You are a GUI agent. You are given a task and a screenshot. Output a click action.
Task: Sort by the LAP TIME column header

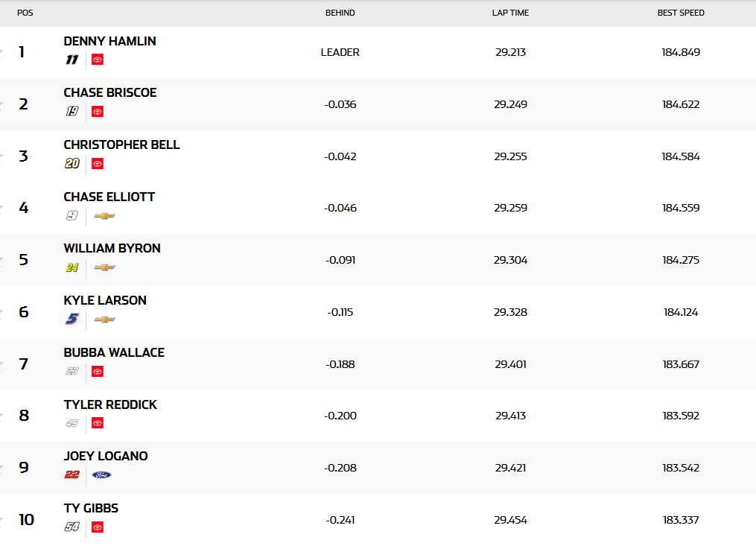[510, 13]
